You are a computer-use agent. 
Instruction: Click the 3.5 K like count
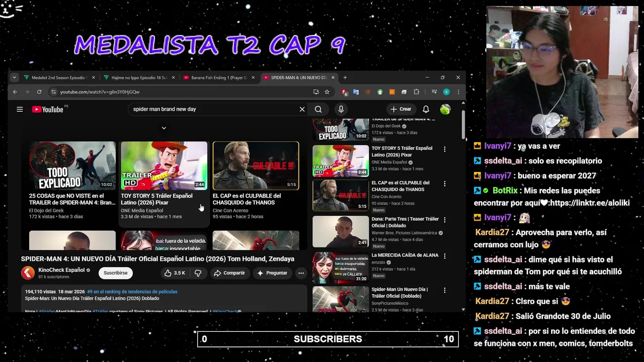pyautogui.click(x=180, y=273)
